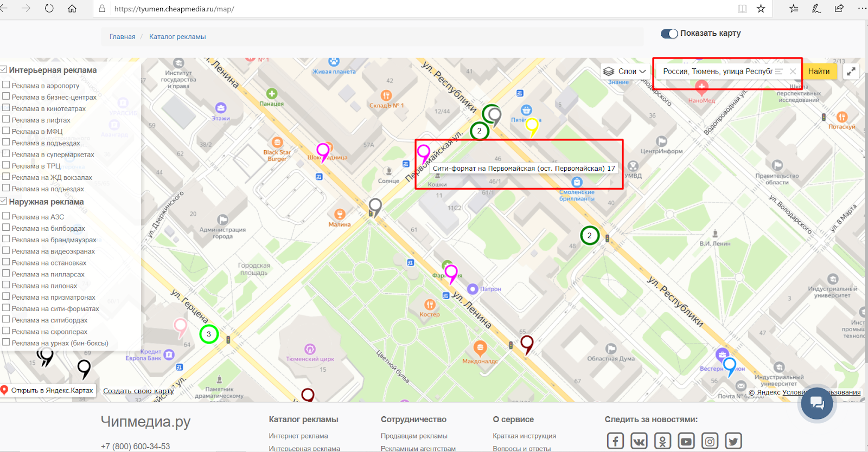The image size is (868, 452).
Task: Open search options list icon in field
Action: pos(779,72)
